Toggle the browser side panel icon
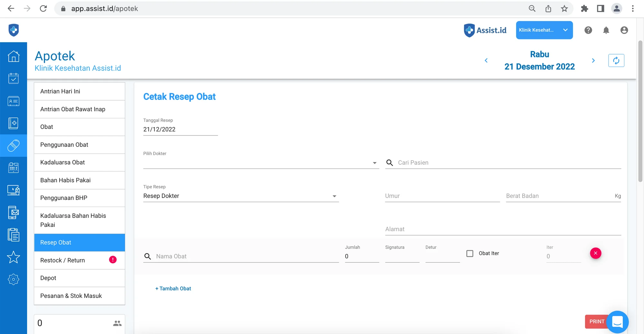Viewport: 644px width, 334px height. [601, 9]
